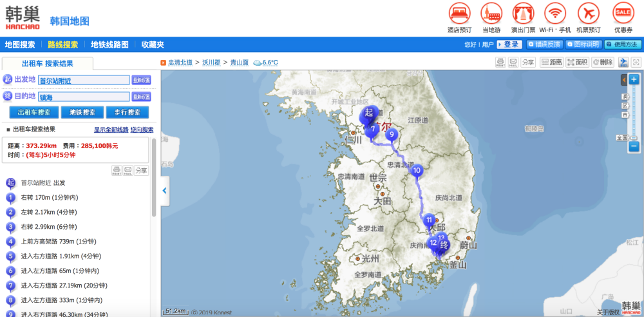This screenshot has height=317, width=644.
Task: Click the zoom slider 市 level marker
Action: [625, 114]
